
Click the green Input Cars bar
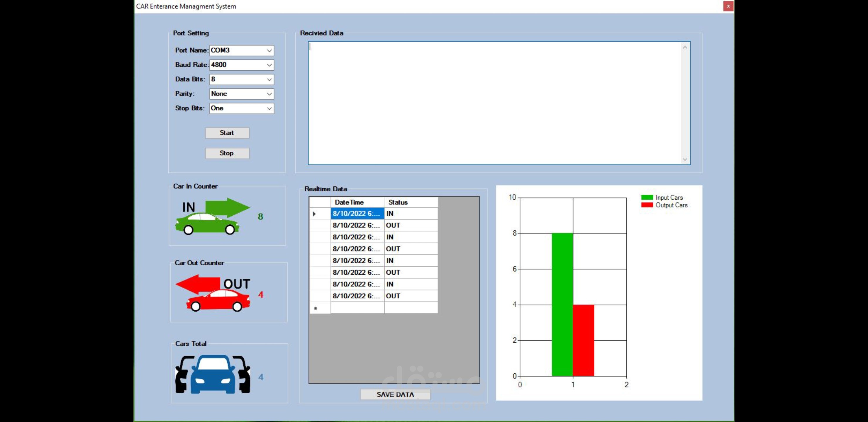562,304
